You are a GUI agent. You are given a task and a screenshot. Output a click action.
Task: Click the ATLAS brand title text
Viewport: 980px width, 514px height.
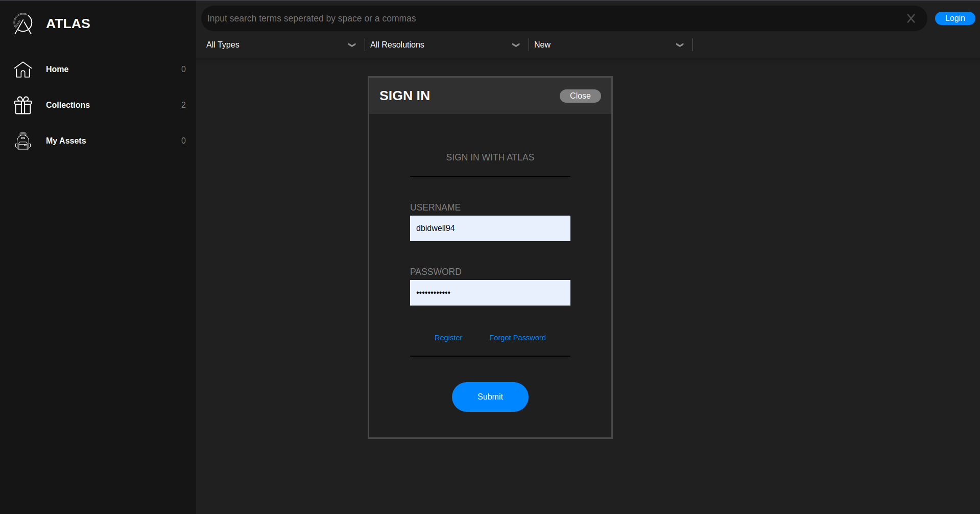(68, 24)
